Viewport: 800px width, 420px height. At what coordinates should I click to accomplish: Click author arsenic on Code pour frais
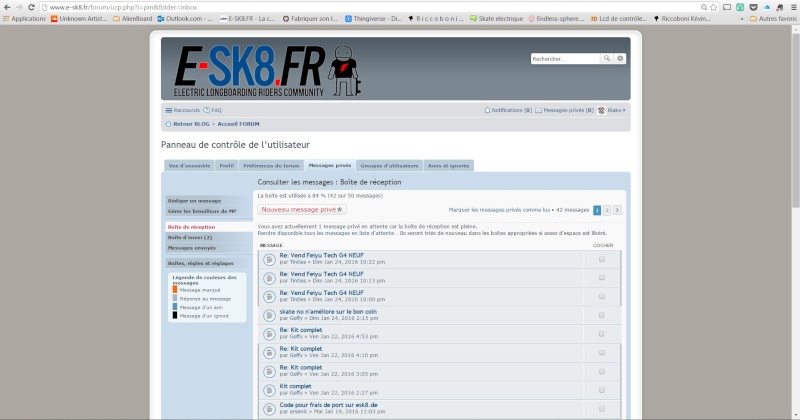[298, 412]
